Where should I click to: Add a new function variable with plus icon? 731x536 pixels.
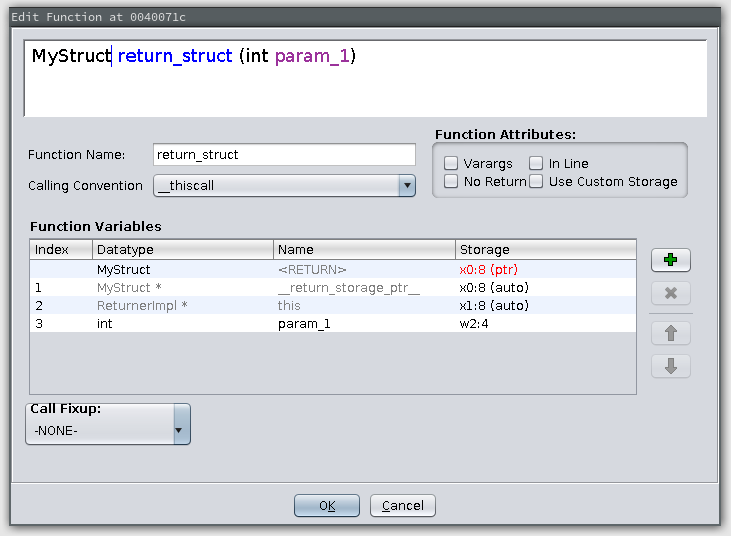[x=670, y=260]
